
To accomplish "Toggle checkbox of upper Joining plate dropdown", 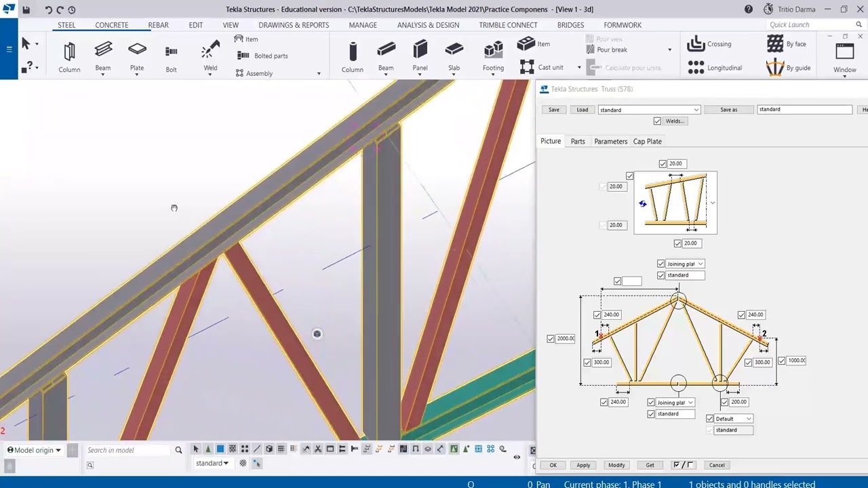I will tap(661, 264).
